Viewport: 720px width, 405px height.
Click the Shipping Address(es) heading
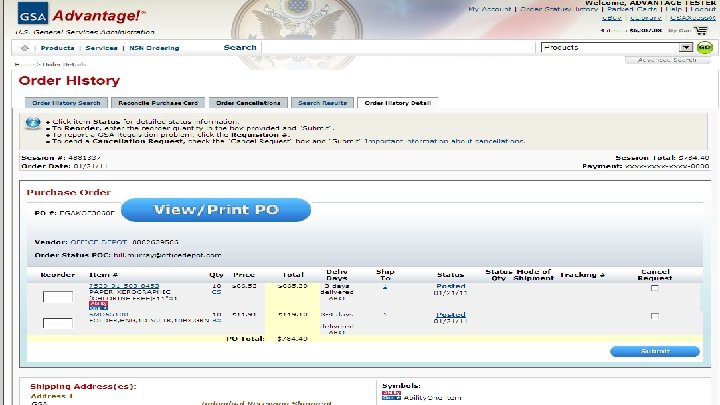click(x=83, y=387)
